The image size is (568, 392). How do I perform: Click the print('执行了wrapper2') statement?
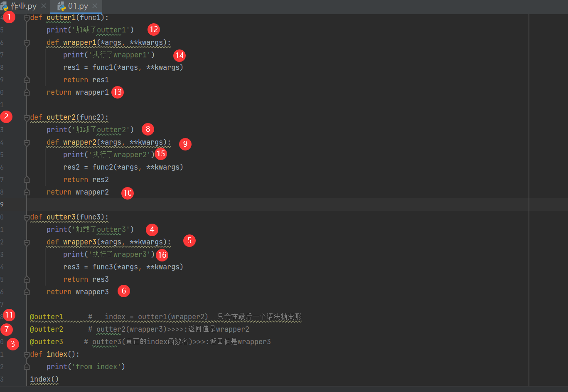click(109, 155)
